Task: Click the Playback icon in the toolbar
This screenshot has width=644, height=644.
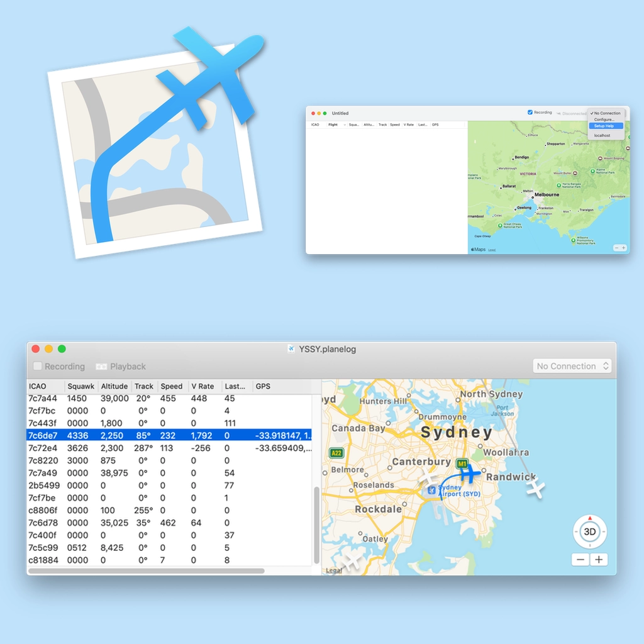Action: [101, 367]
